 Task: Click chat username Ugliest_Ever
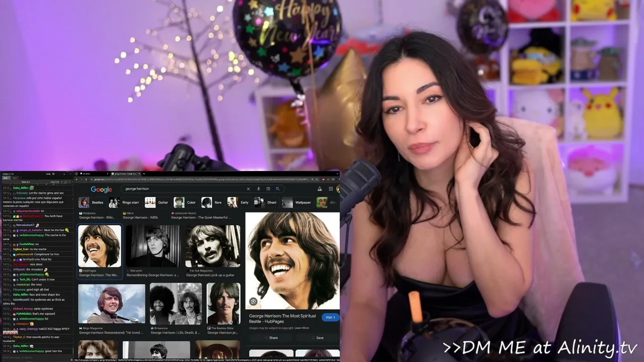point(20,249)
